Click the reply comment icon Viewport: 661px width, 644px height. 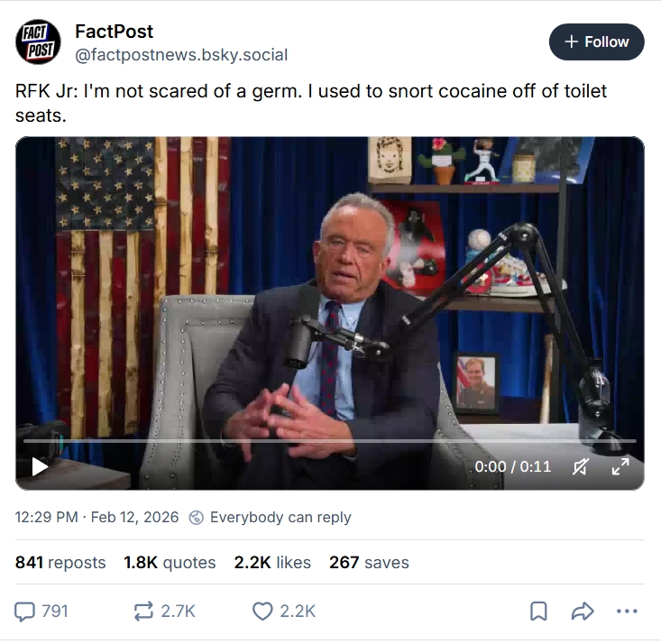tap(26, 611)
